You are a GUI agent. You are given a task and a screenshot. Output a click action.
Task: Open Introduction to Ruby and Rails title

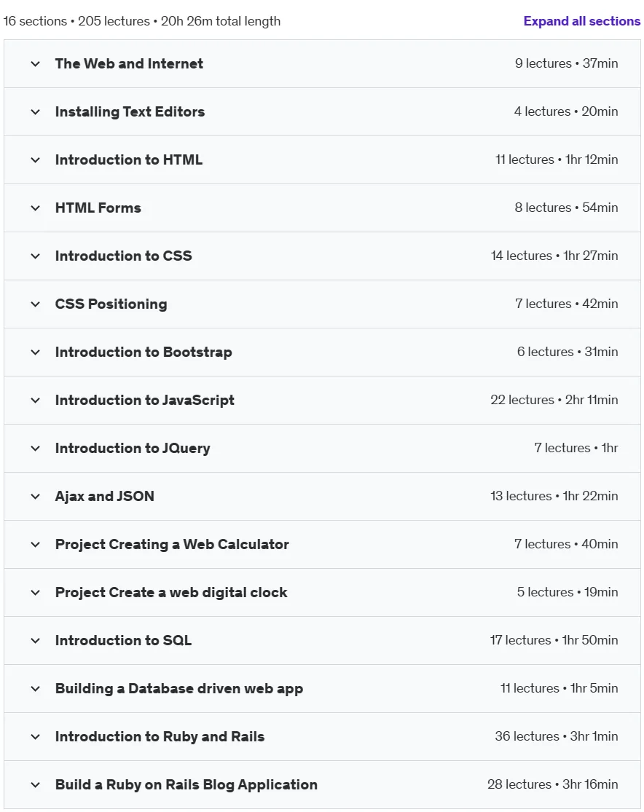[x=160, y=736]
